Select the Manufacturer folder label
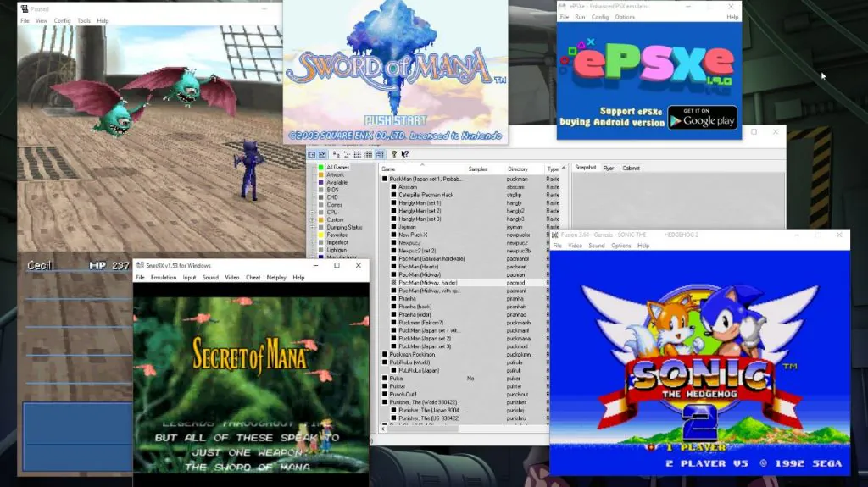868x487 pixels. coord(342,257)
